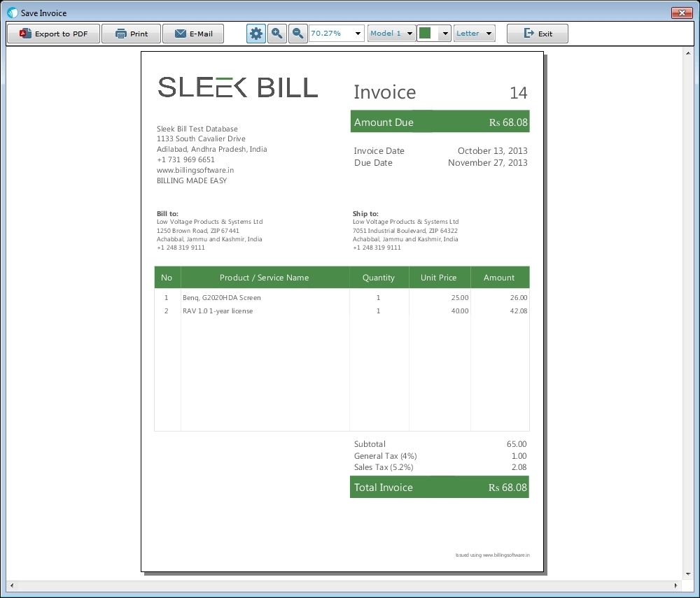Click the vertical scrollbar up arrow

pos(688,54)
